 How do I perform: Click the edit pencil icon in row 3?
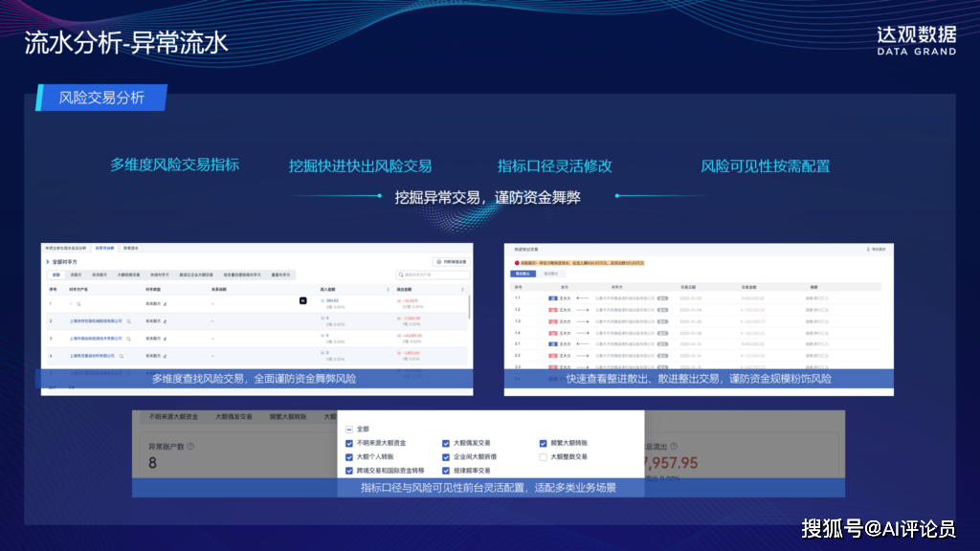point(165,339)
